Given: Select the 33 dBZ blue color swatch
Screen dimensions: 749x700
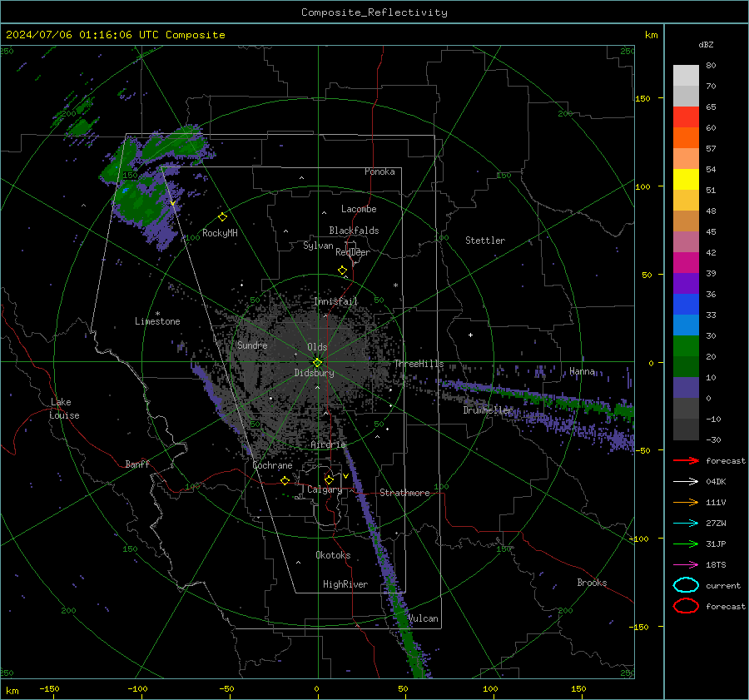Looking at the screenshot, I should (686, 304).
